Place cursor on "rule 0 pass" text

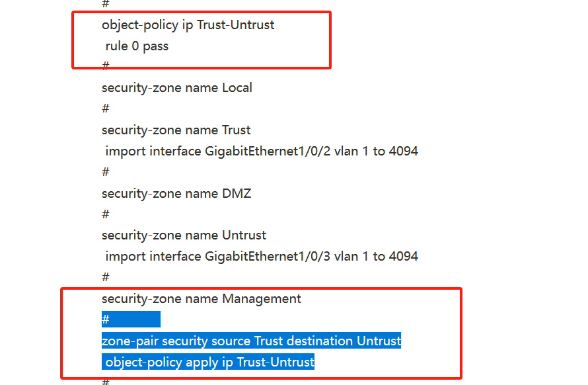[x=137, y=46]
